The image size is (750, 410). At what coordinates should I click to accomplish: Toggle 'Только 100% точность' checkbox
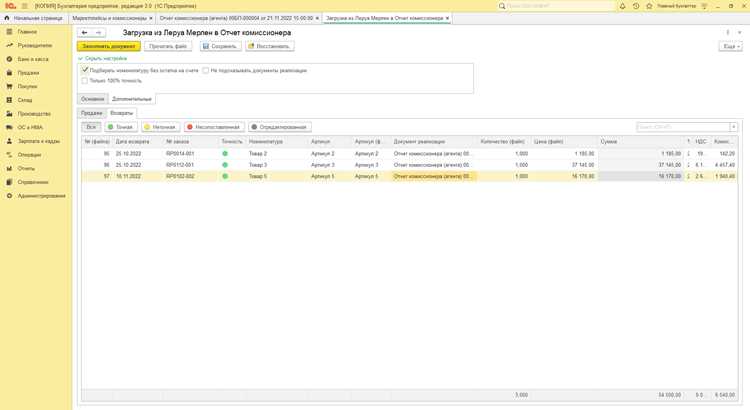[85, 81]
